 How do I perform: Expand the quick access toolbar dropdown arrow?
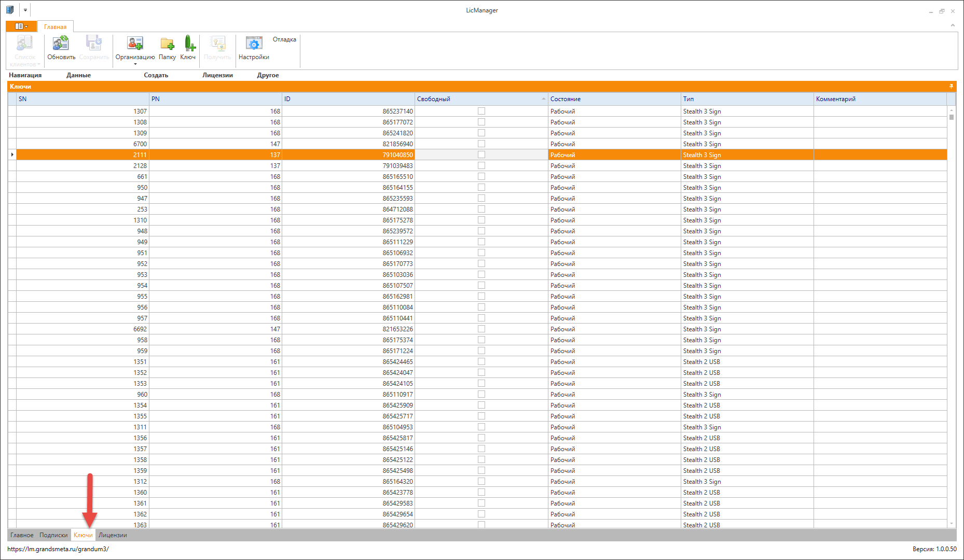pos(25,10)
